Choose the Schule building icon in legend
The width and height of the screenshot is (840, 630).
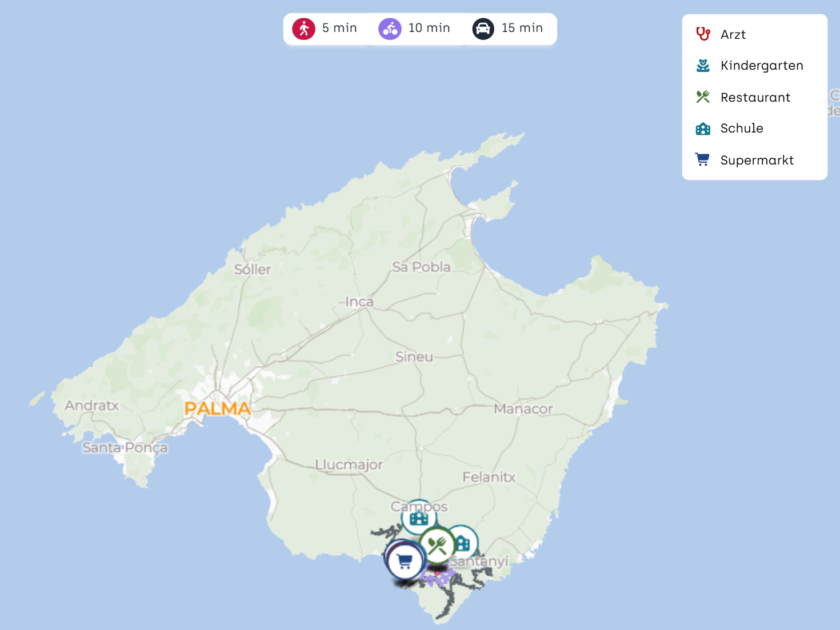tap(703, 129)
